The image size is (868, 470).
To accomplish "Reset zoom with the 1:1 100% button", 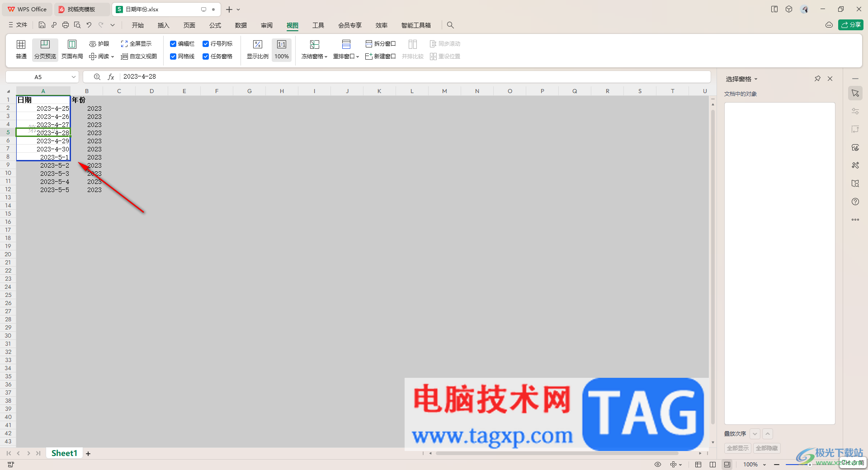I will pyautogui.click(x=282, y=50).
